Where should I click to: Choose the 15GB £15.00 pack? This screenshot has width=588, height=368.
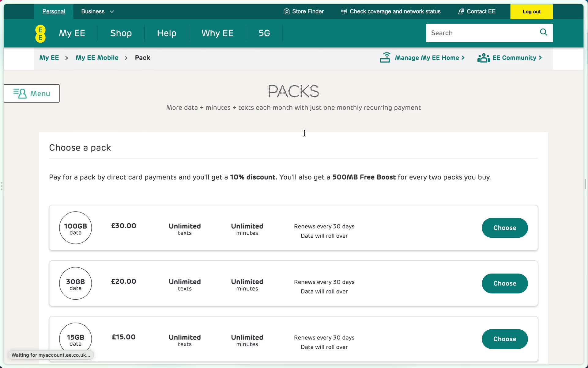[505, 339]
